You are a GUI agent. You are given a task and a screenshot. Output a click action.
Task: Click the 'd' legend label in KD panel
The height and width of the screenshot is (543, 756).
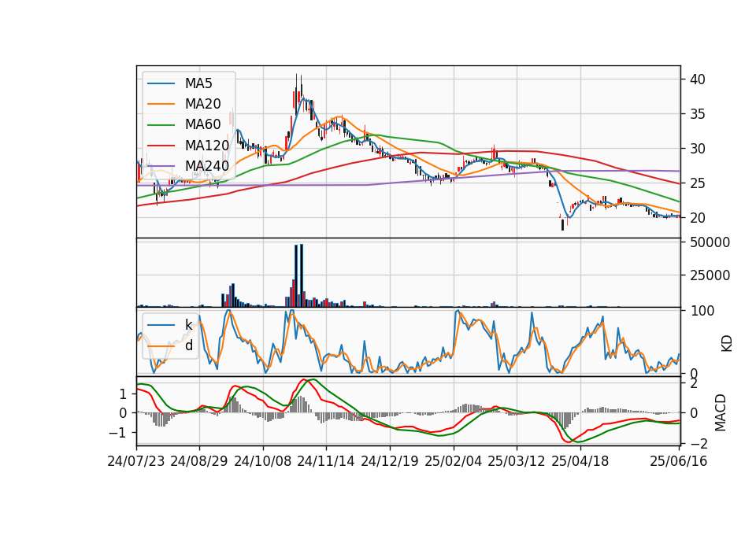[189, 345]
